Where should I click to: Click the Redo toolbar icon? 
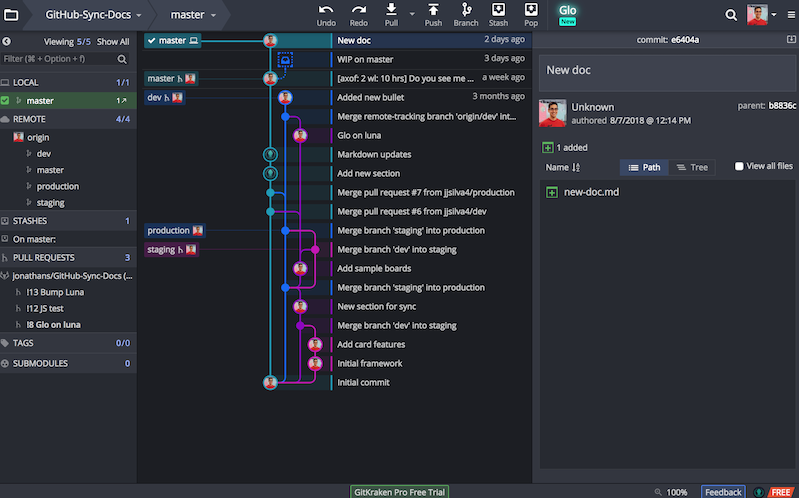[359, 10]
